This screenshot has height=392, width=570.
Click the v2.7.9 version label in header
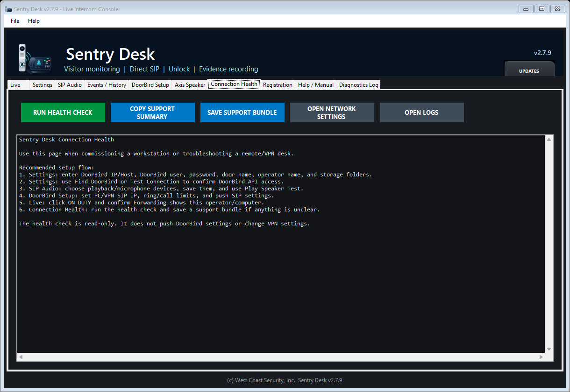tap(542, 53)
